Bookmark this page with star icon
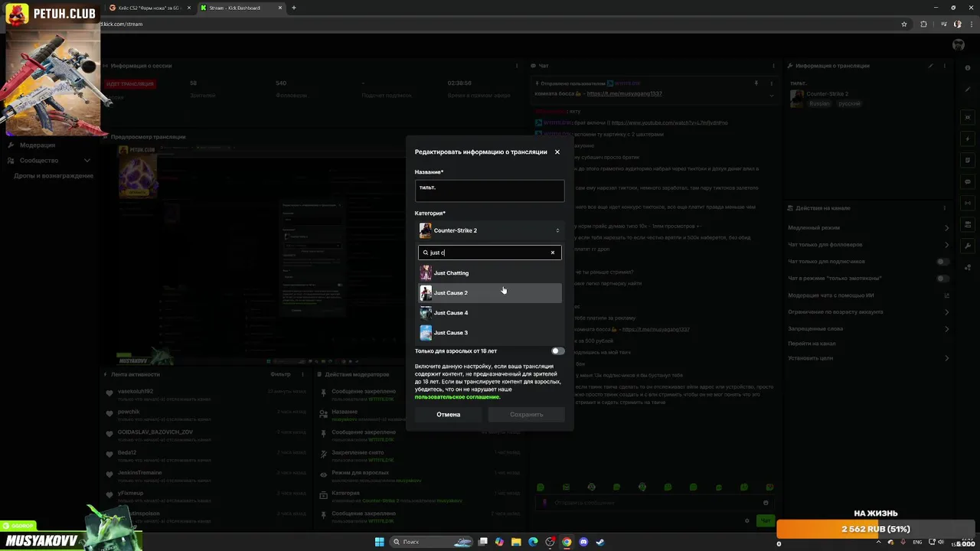This screenshot has height=551, width=980. [904, 24]
